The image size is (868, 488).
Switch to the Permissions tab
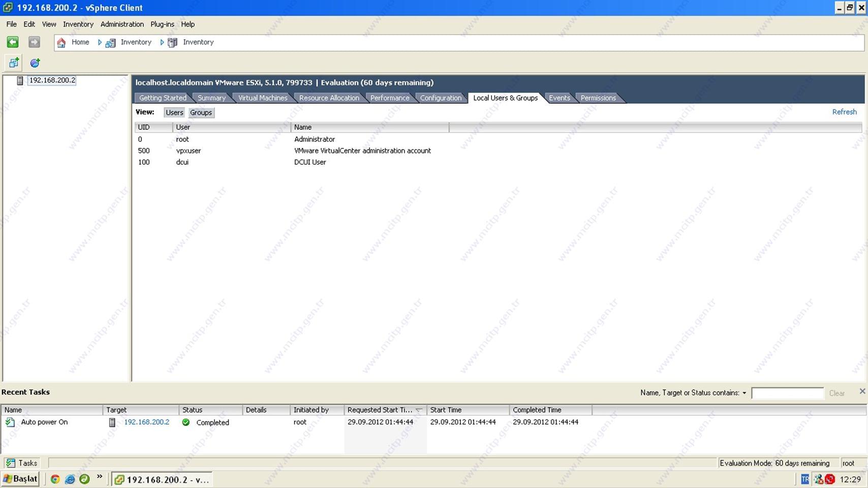pyautogui.click(x=598, y=98)
